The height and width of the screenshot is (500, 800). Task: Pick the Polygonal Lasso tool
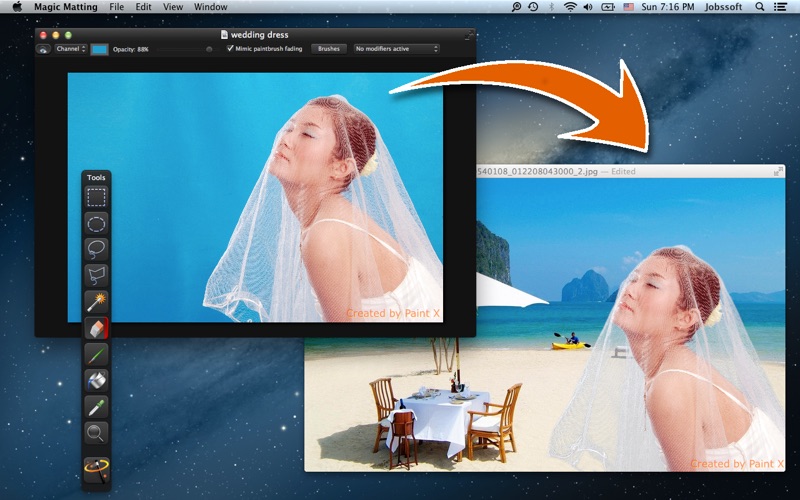(96, 275)
